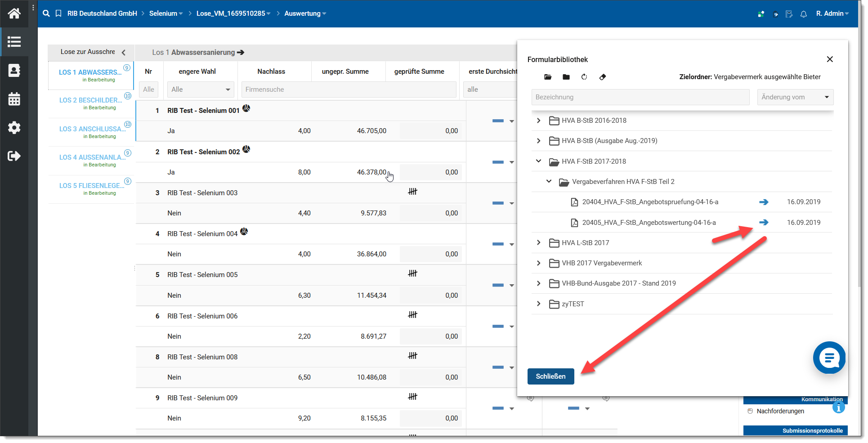Click the Submissionsprotokolle header

(795, 430)
